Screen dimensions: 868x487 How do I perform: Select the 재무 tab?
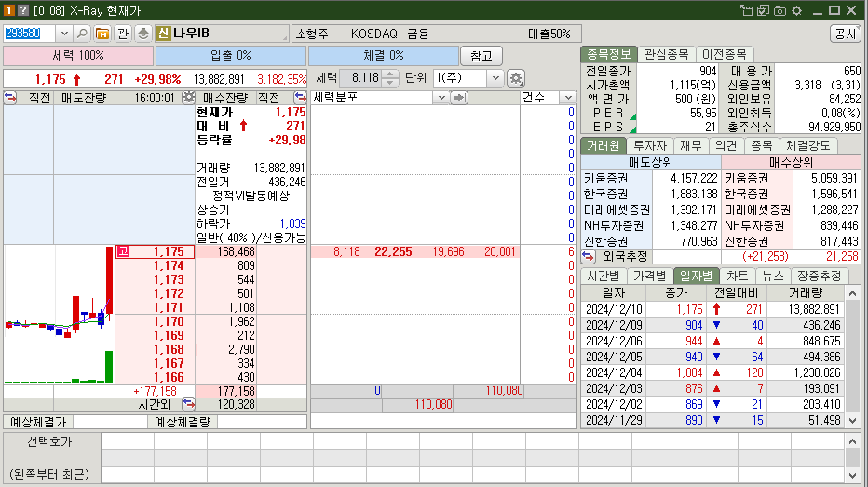coord(691,145)
